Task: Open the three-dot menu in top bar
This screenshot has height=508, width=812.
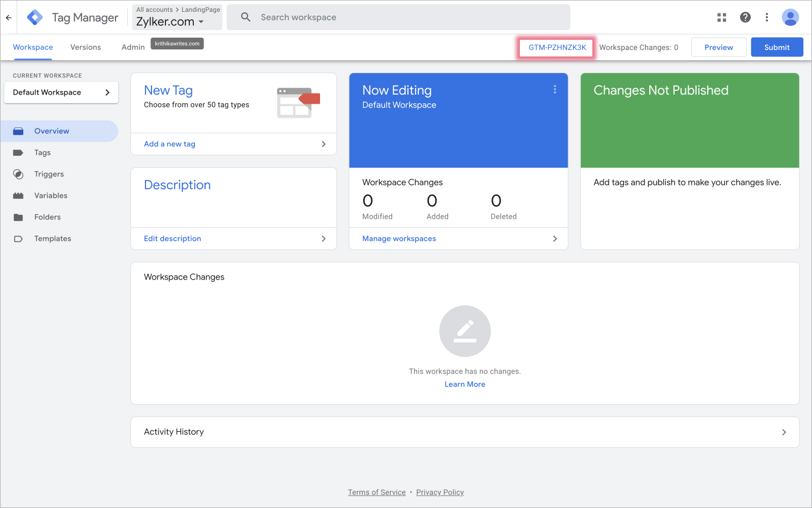Action: [766, 17]
